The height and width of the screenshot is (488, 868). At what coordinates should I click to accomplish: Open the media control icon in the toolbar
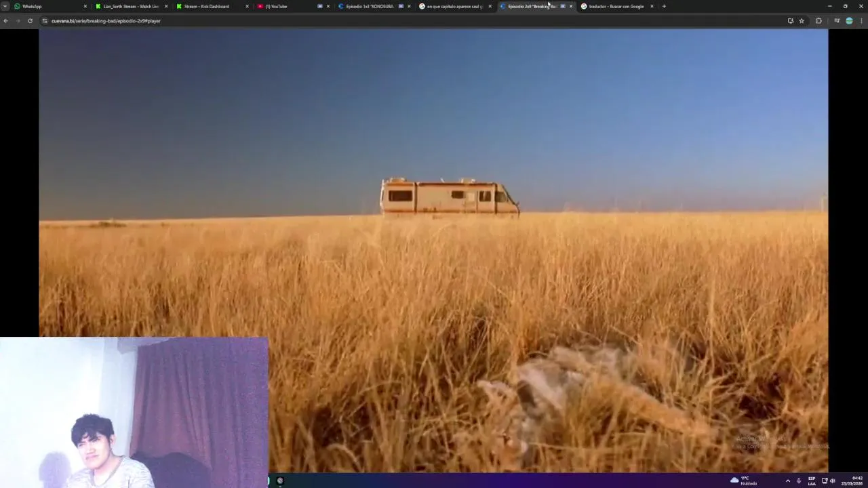[x=837, y=21]
